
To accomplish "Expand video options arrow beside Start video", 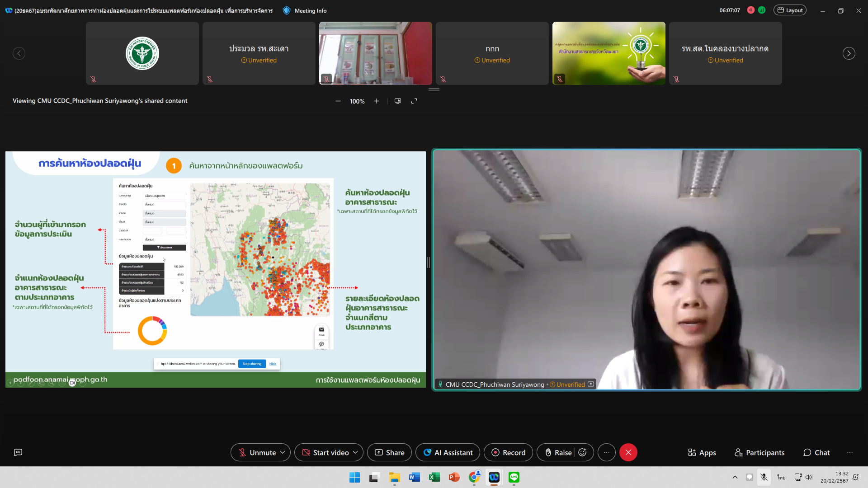I will tap(355, 452).
